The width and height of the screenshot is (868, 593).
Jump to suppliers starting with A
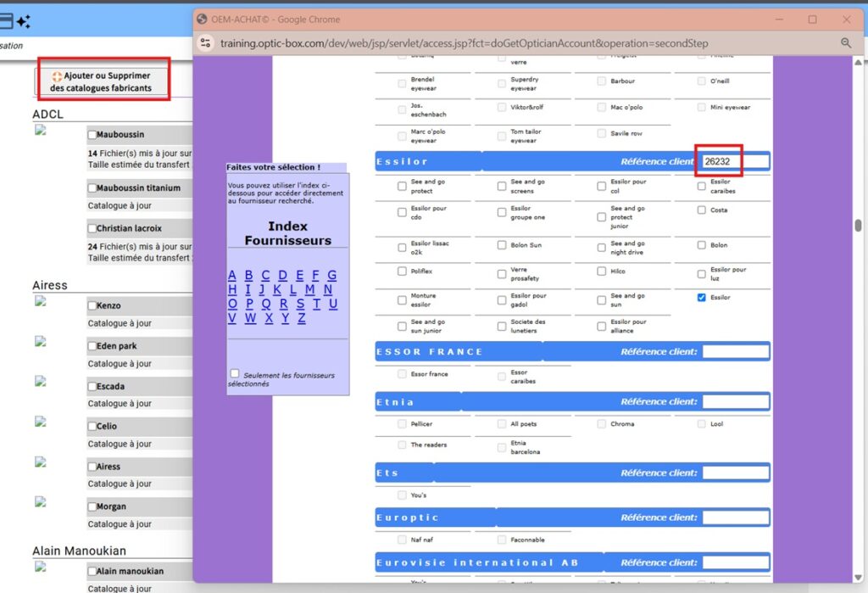pyautogui.click(x=232, y=275)
